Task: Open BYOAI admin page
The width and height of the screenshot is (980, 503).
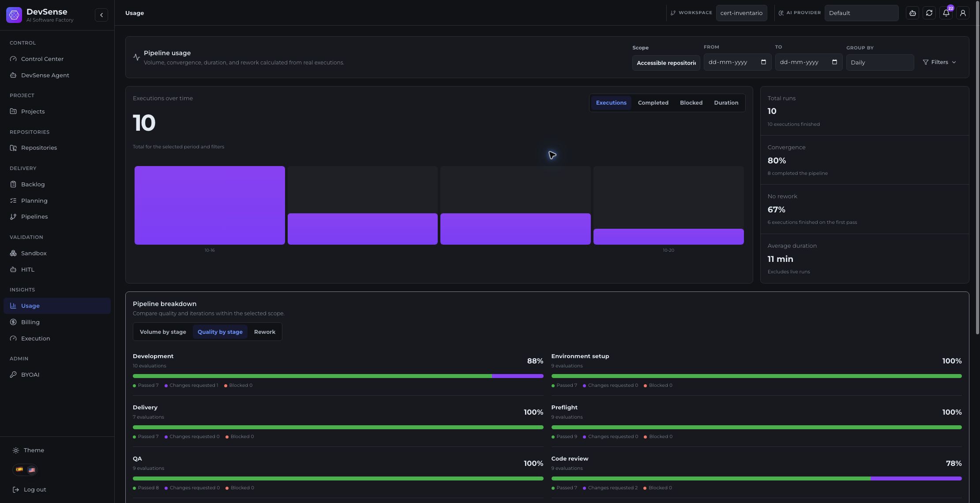Action: 57,374
